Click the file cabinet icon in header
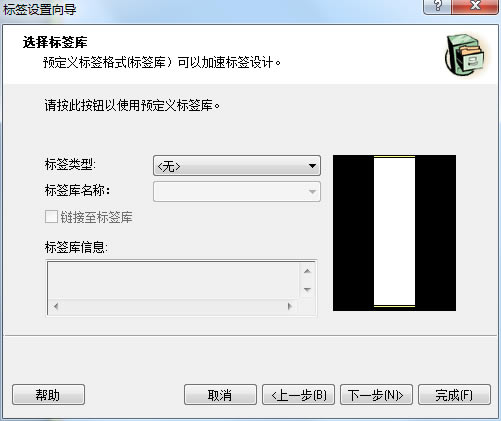501x421 pixels. click(466, 54)
